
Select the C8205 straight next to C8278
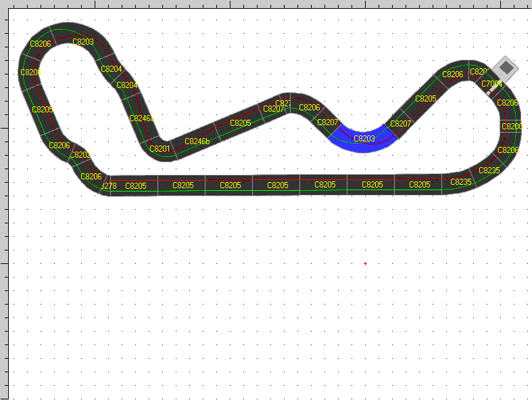point(136,185)
